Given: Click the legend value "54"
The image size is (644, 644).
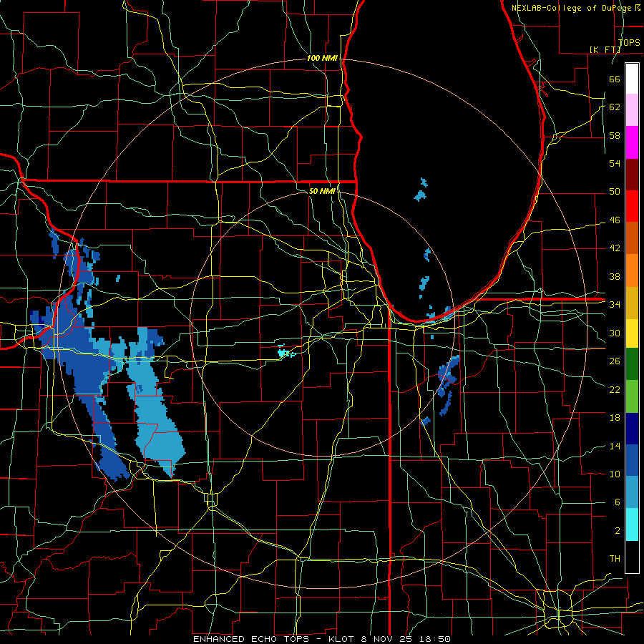Looking at the screenshot, I should click(615, 163).
